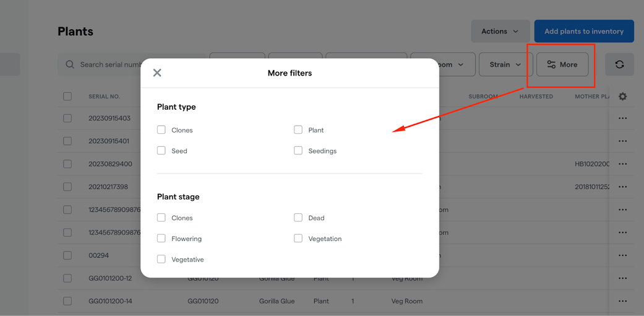Open row menu for serial 20230829400
644x316 pixels.
coord(622,164)
